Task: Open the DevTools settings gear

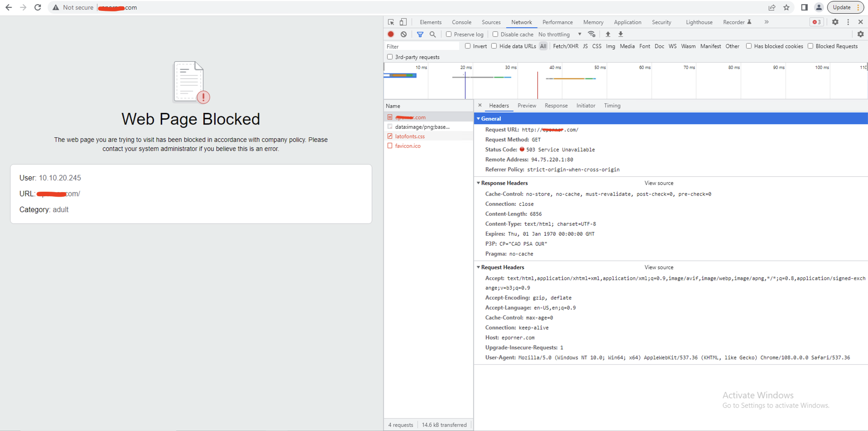Action: tap(835, 22)
